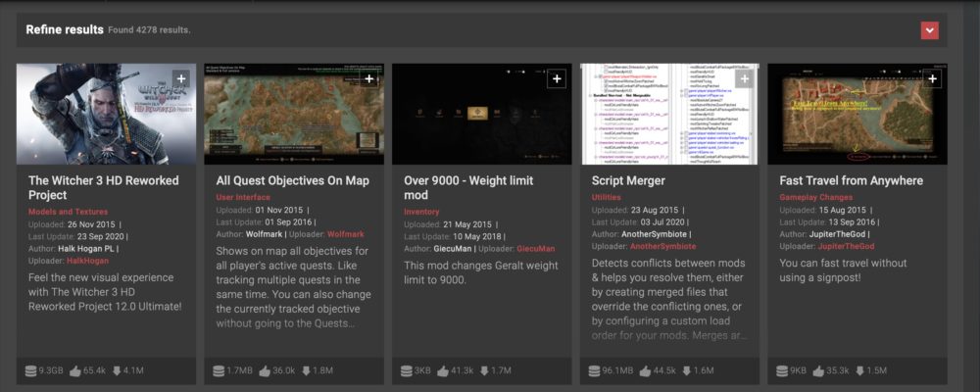Click thumbs-up icon showing 36.0k endorsements
The image size is (980, 392).
tap(265, 371)
